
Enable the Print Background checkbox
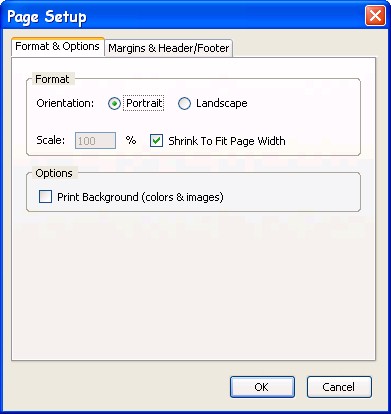pos(45,197)
